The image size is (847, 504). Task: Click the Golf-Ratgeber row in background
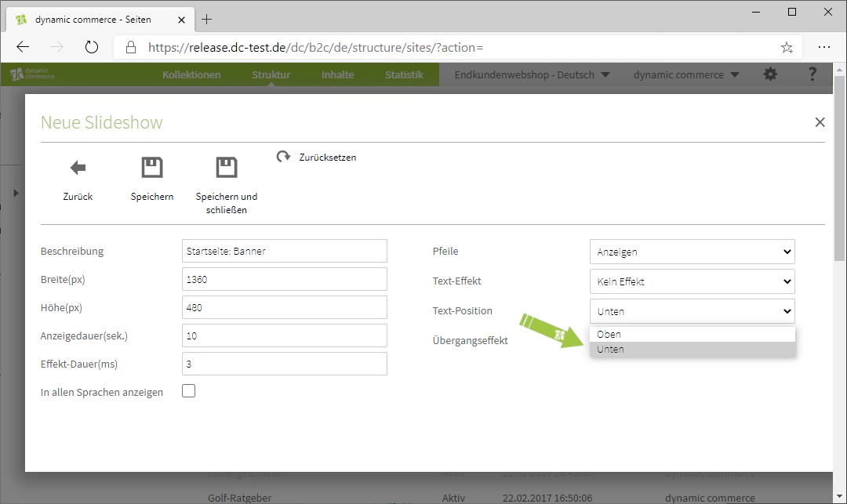tap(240, 498)
